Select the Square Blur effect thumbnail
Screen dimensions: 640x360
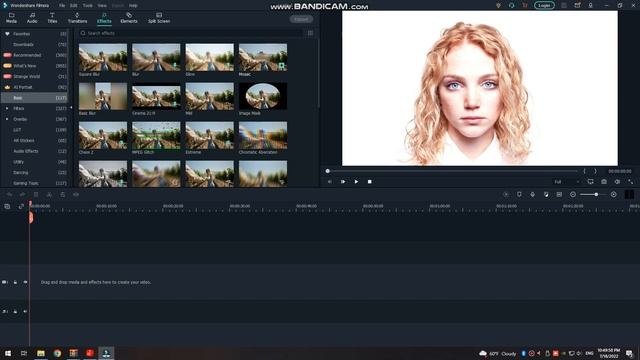(103, 57)
